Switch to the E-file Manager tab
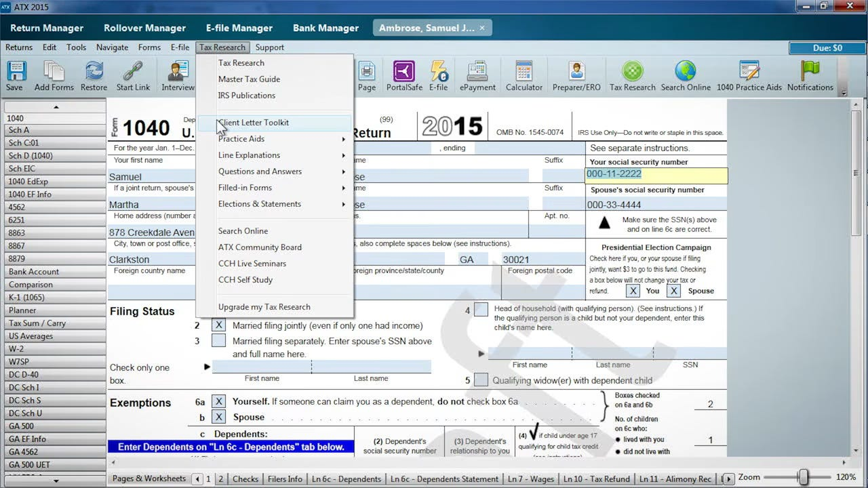The width and height of the screenshot is (868, 488). 239,28
